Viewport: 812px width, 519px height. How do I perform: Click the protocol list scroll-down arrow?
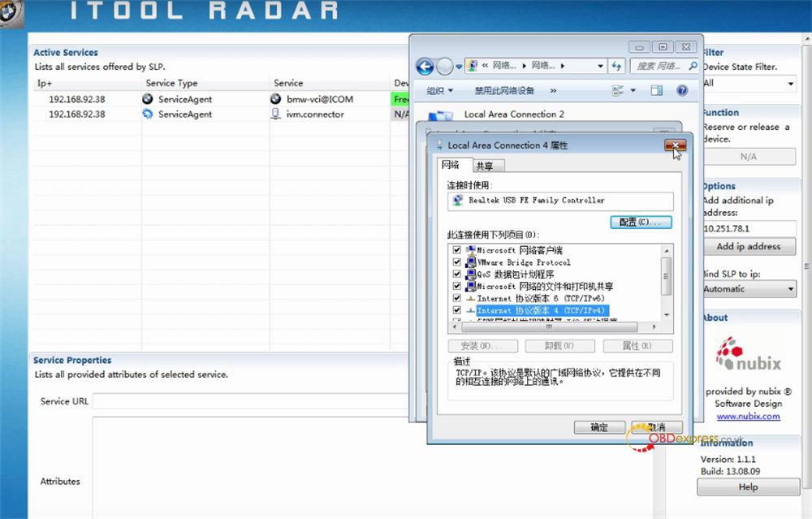point(667,315)
